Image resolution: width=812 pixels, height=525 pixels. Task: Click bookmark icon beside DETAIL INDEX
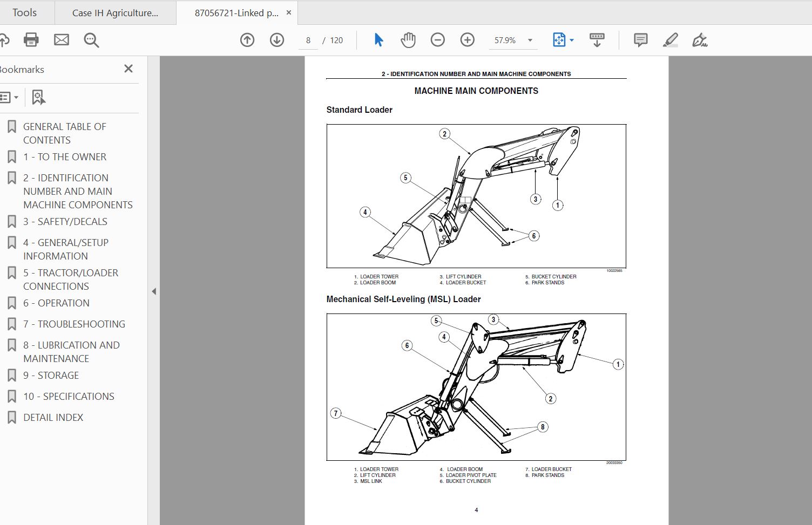click(x=11, y=418)
